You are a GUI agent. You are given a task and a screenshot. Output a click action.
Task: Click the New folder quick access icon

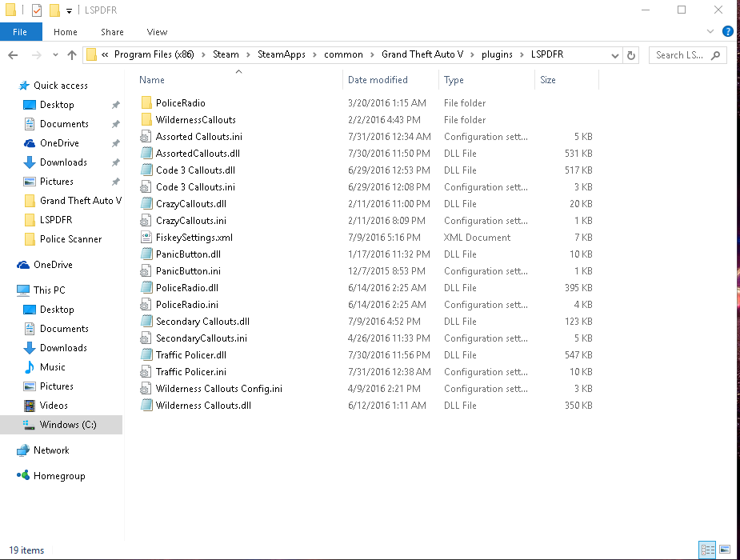[54, 10]
